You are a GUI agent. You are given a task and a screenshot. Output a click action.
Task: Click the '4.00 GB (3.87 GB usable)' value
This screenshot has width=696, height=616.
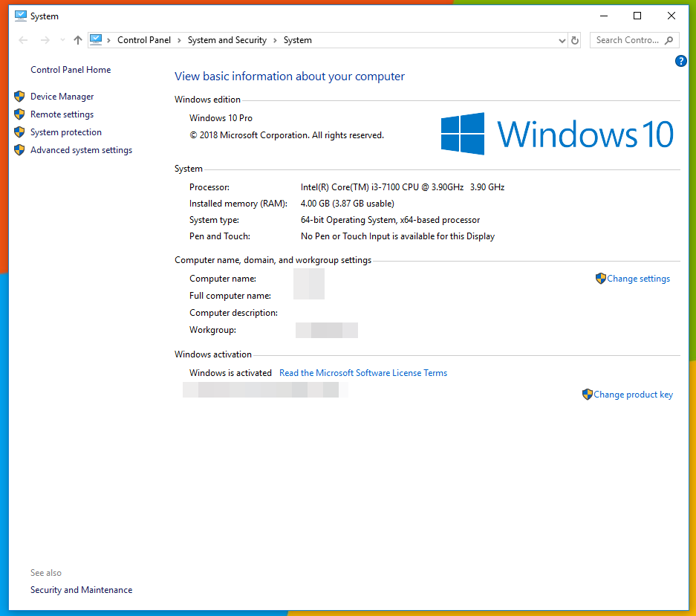click(x=347, y=204)
